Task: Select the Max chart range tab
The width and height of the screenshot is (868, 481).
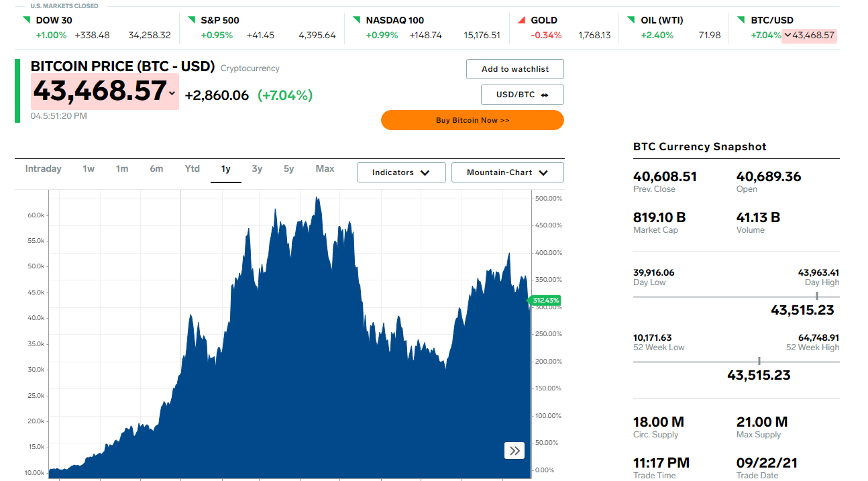Action: (325, 169)
